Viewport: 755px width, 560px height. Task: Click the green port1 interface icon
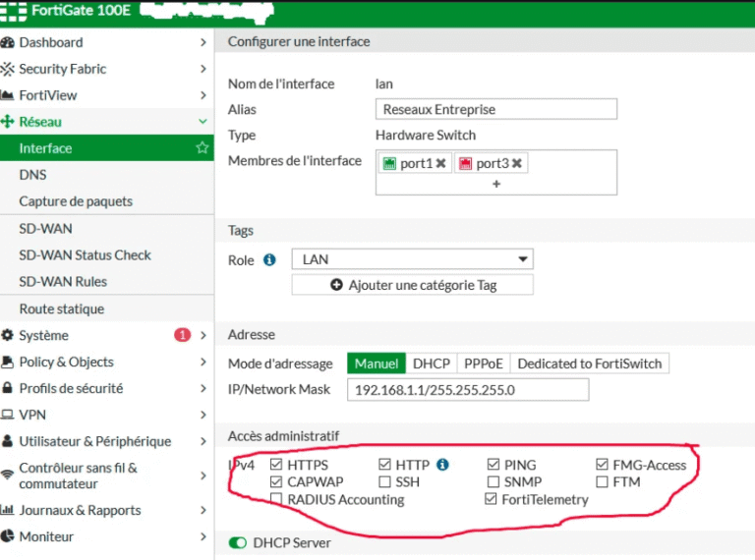pos(389,163)
